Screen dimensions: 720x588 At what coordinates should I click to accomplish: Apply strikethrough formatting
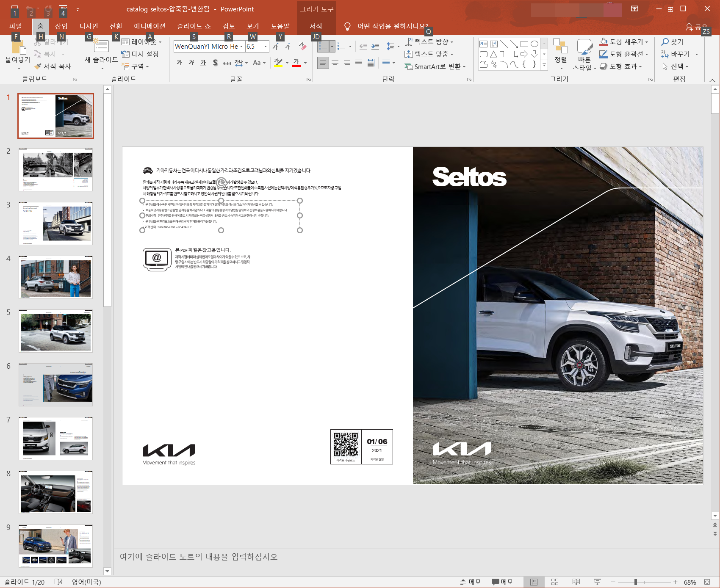point(227,63)
